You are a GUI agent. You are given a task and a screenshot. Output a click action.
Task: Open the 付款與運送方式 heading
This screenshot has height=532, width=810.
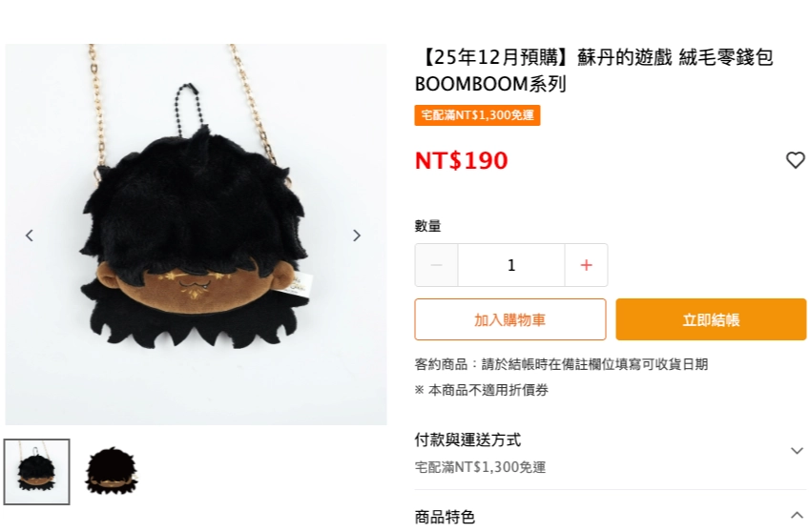coord(467,440)
